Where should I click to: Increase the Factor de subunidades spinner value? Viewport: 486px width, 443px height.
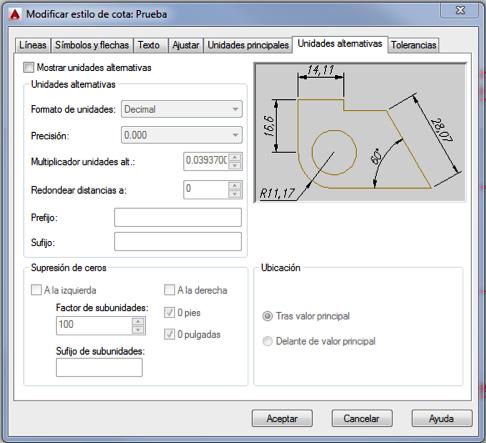point(138,322)
